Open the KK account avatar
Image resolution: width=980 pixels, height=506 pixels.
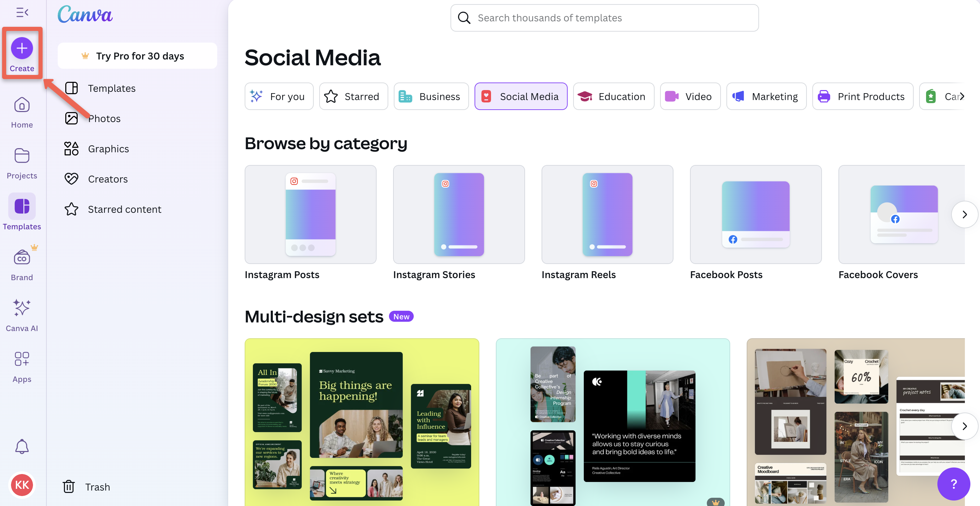22,485
